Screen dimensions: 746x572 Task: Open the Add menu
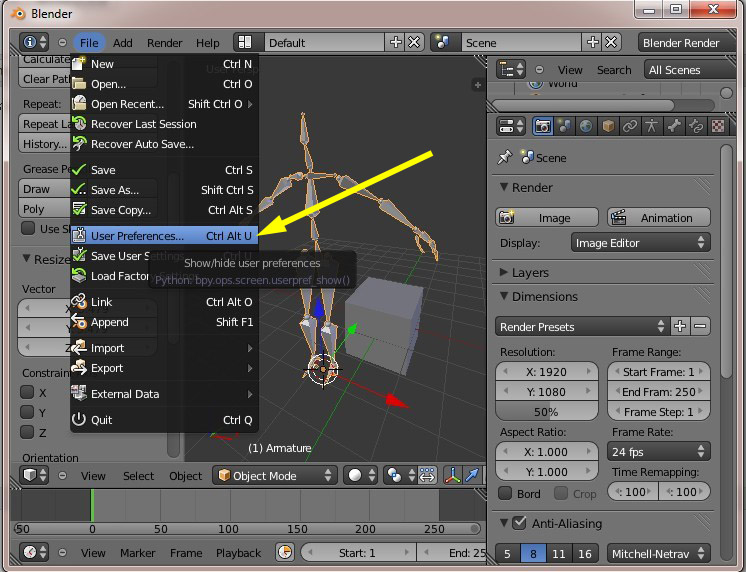pyautogui.click(x=122, y=43)
